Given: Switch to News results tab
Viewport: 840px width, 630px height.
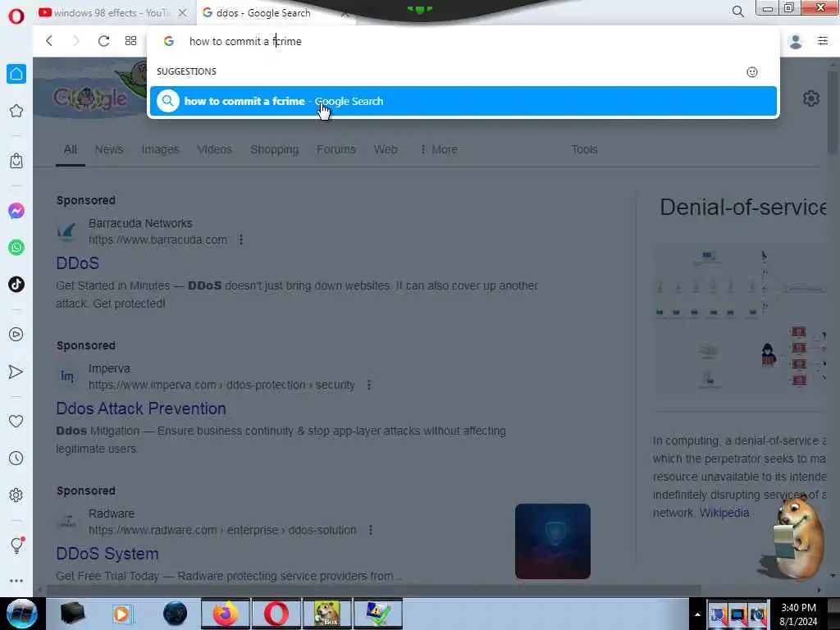Looking at the screenshot, I should click(x=109, y=149).
